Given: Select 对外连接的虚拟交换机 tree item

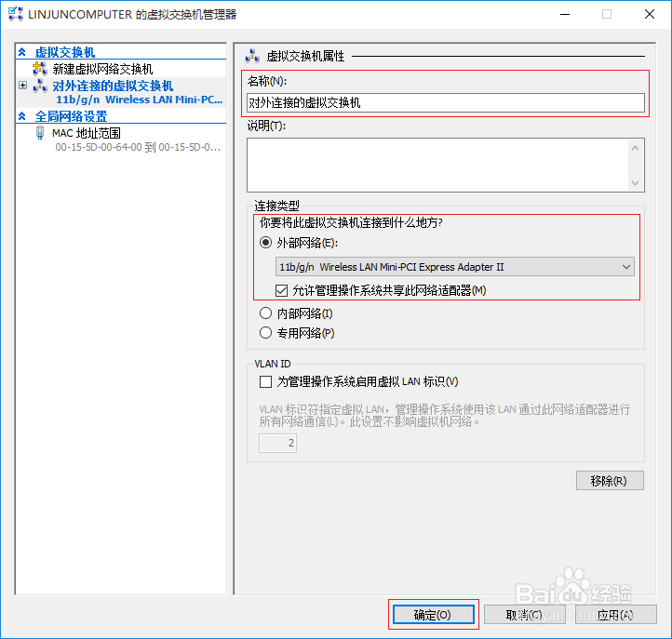Looking at the screenshot, I should tap(113, 86).
